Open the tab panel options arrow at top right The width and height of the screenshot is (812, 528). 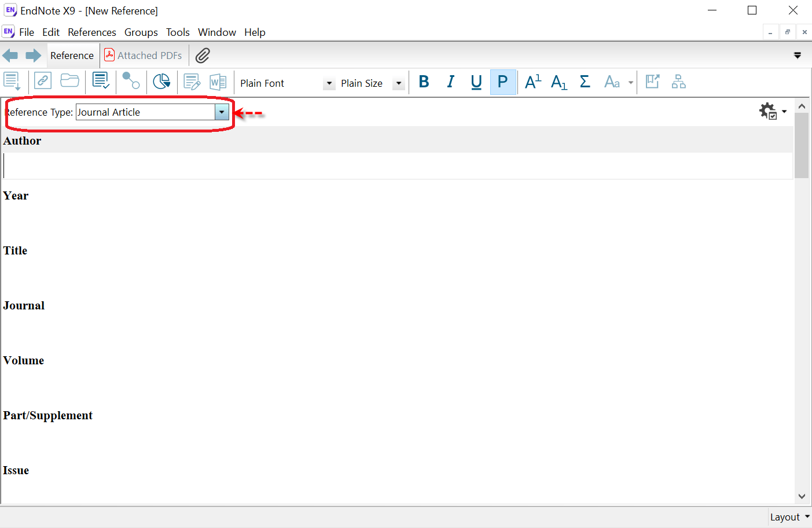(x=798, y=56)
